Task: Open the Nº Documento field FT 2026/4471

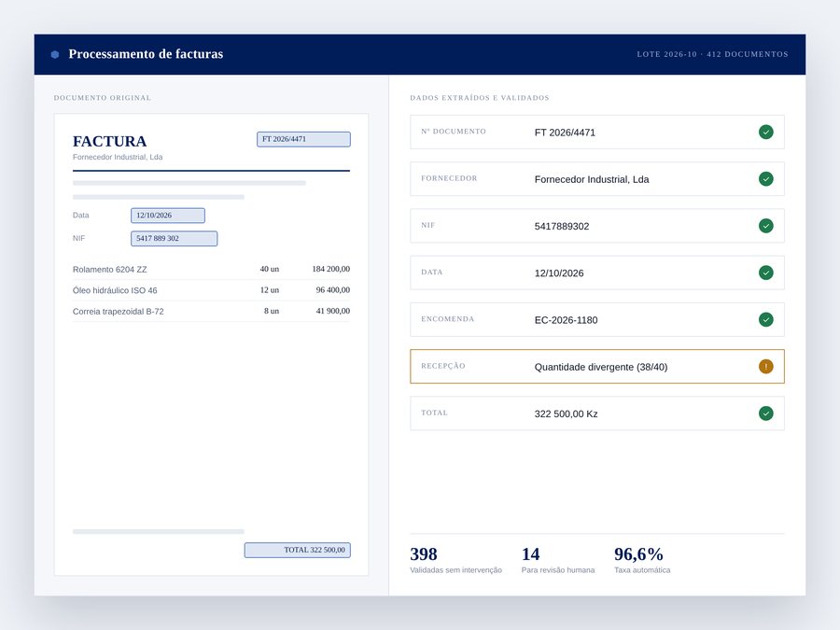Action: 596,132
